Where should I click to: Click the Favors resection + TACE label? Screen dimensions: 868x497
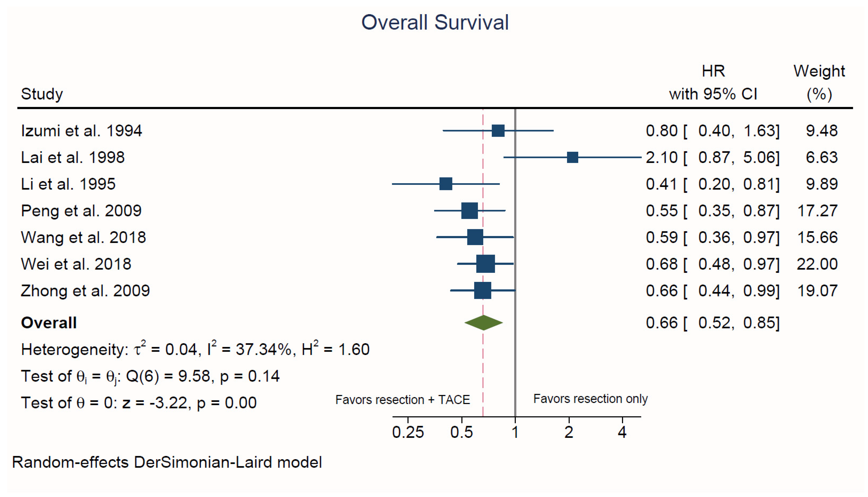point(402,399)
